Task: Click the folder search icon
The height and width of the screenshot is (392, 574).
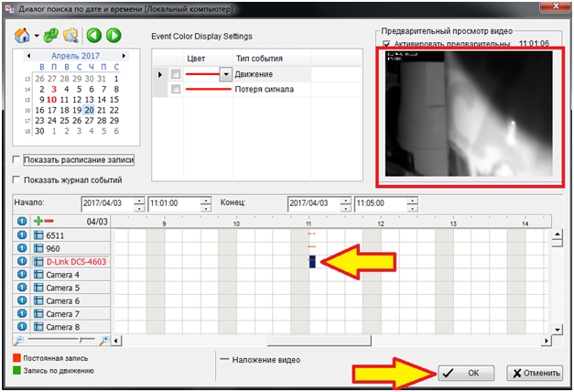Action: point(70,36)
